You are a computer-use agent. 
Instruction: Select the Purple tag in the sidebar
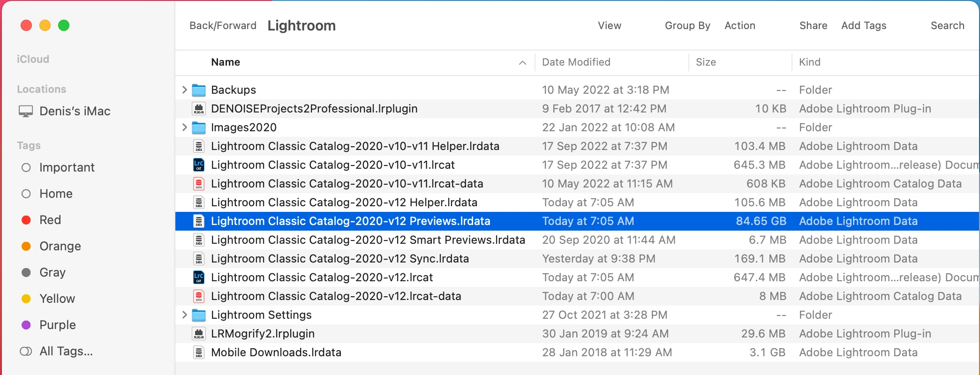click(58, 325)
